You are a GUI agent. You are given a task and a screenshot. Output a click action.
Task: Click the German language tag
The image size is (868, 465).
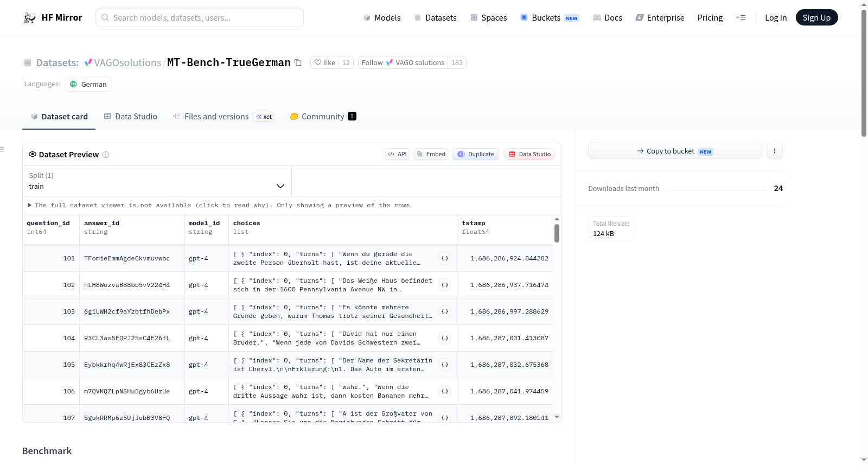point(88,84)
